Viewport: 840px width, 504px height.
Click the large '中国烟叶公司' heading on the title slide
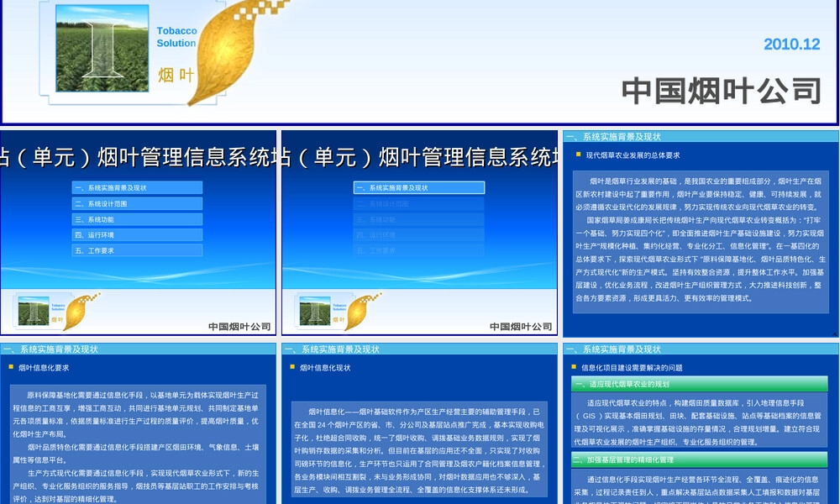coord(721,91)
